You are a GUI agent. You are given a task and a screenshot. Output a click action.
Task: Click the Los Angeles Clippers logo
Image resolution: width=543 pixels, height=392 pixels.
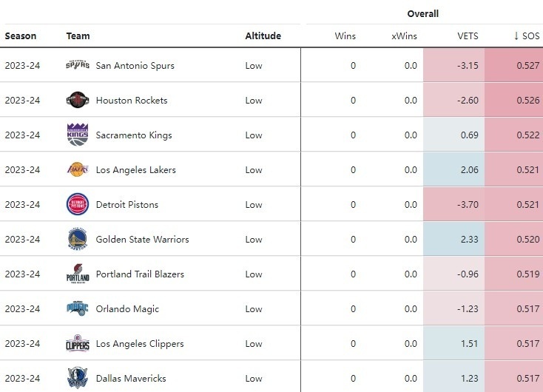(78, 344)
